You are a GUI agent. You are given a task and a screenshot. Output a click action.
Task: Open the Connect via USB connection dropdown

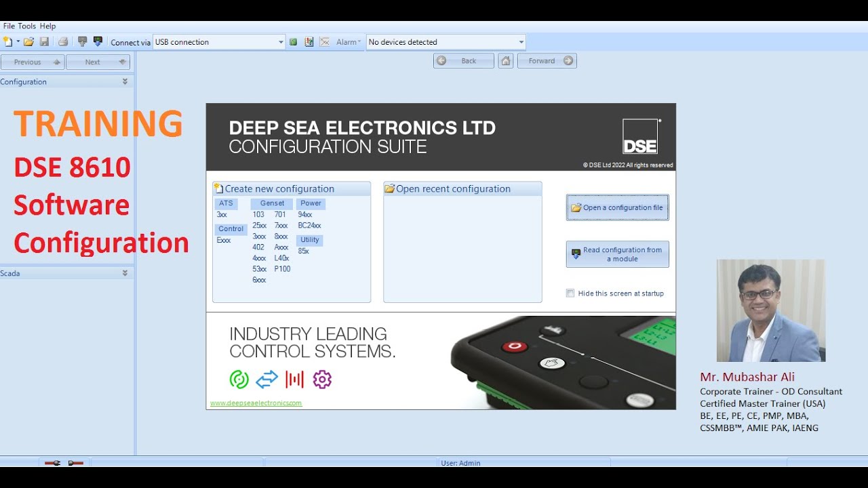click(x=219, y=42)
